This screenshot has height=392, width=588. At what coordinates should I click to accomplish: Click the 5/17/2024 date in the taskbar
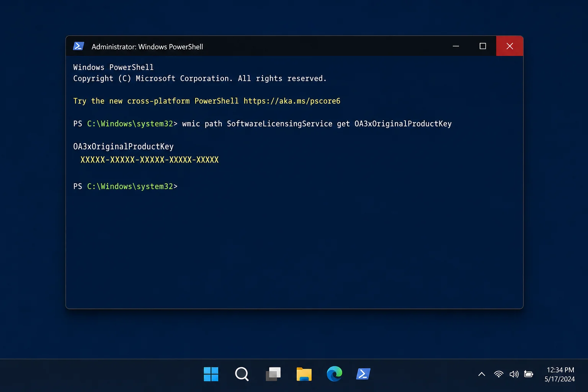[560, 379]
